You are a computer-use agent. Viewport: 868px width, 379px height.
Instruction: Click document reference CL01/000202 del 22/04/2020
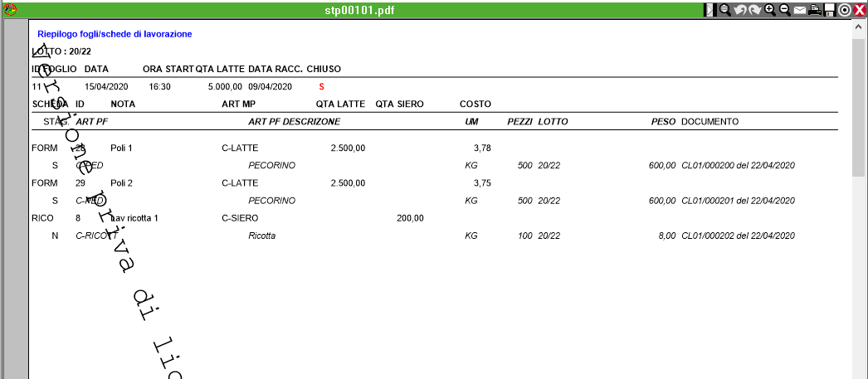click(739, 236)
